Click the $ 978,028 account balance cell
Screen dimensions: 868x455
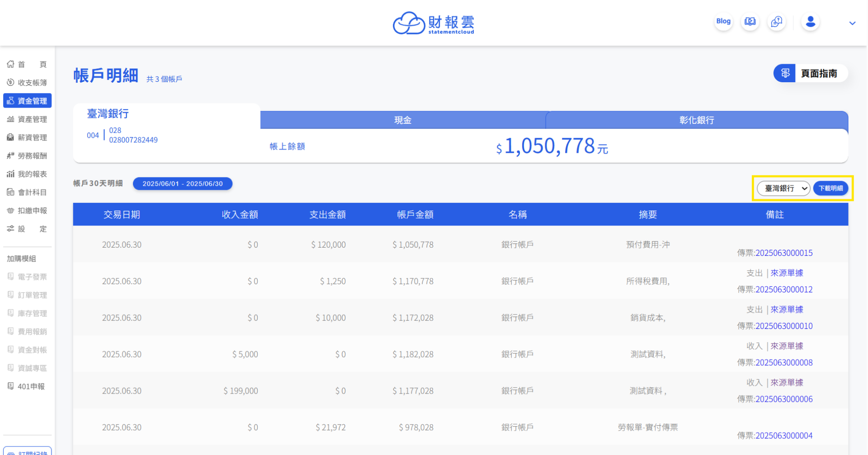click(416, 427)
